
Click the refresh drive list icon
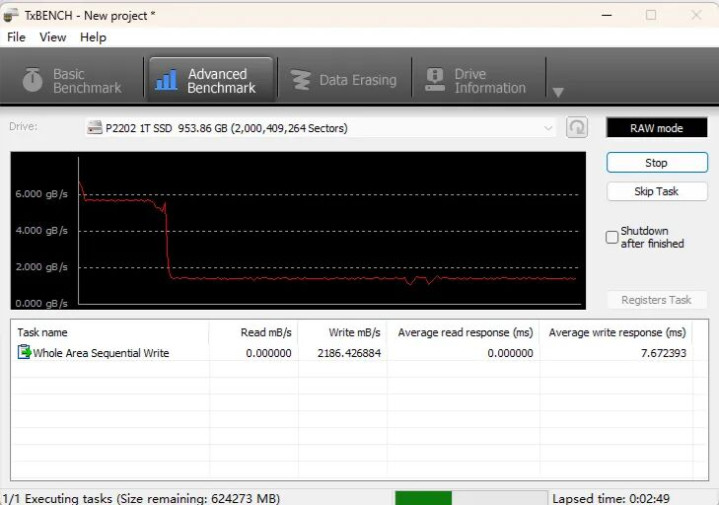pyautogui.click(x=577, y=128)
